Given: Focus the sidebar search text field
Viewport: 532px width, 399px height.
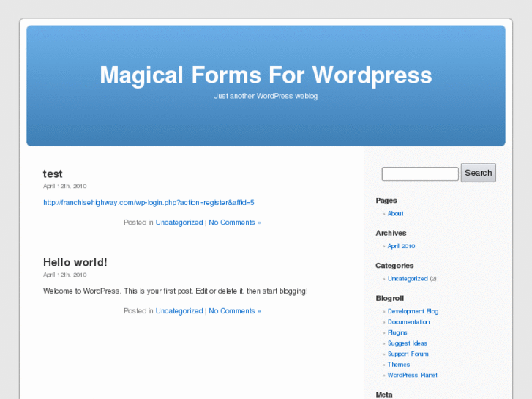Looking at the screenshot, I should coord(420,174).
